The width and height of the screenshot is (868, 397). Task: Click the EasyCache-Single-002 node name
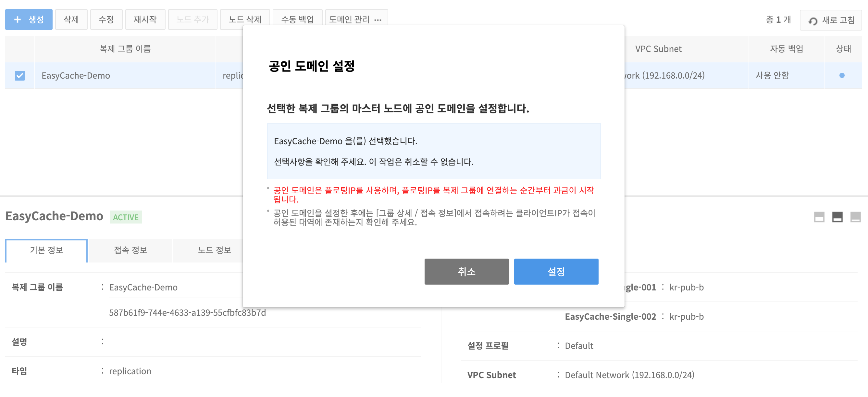610,316
